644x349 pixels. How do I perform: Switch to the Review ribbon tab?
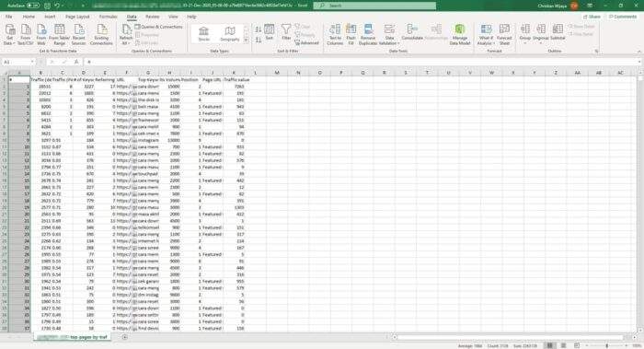(x=152, y=17)
